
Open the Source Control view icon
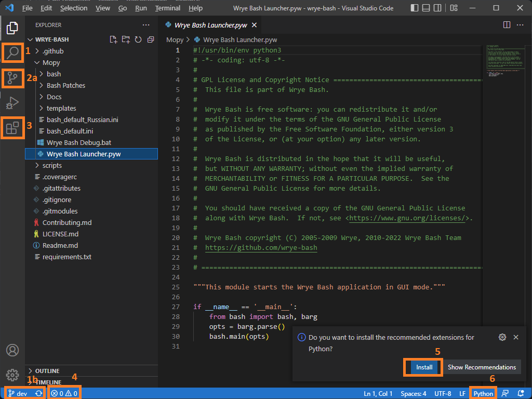pos(12,78)
